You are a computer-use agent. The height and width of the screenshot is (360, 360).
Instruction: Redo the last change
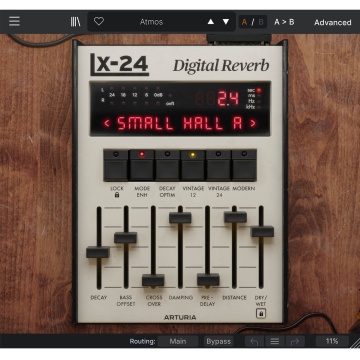[x=295, y=341]
